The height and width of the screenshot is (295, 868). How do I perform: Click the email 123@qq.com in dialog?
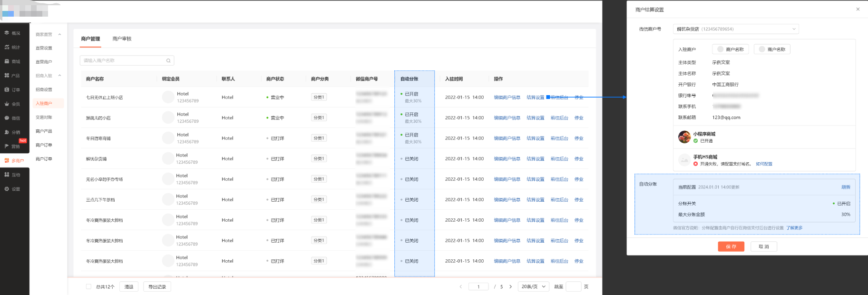pyautogui.click(x=726, y=118)
